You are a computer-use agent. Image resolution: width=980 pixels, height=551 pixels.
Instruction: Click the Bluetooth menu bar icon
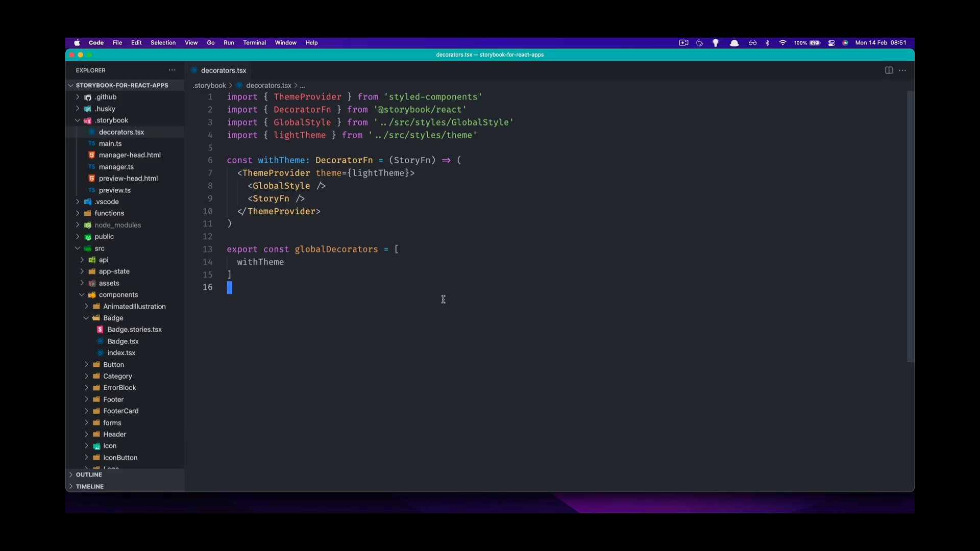[767, 43]
